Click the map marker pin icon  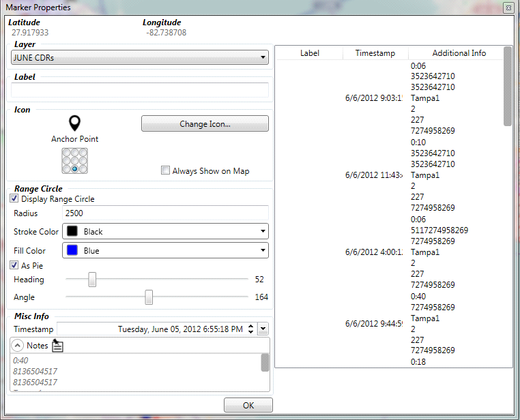click(75, 123)
